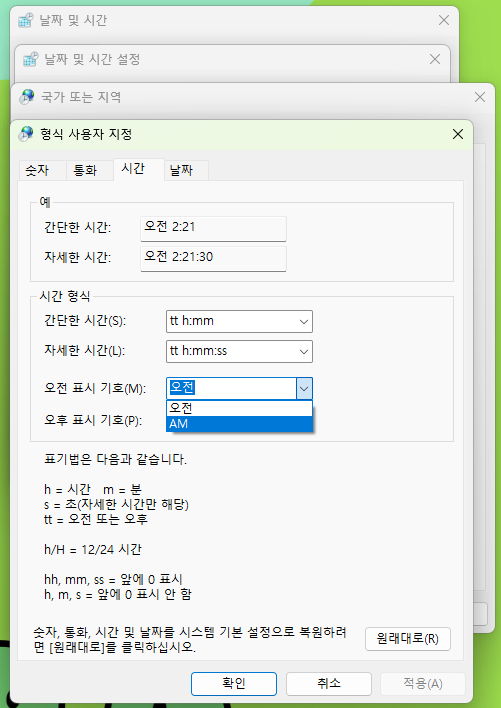Click the globe icon in 국가 또는 지역 title
501x708 pixels.
(27, 97)
